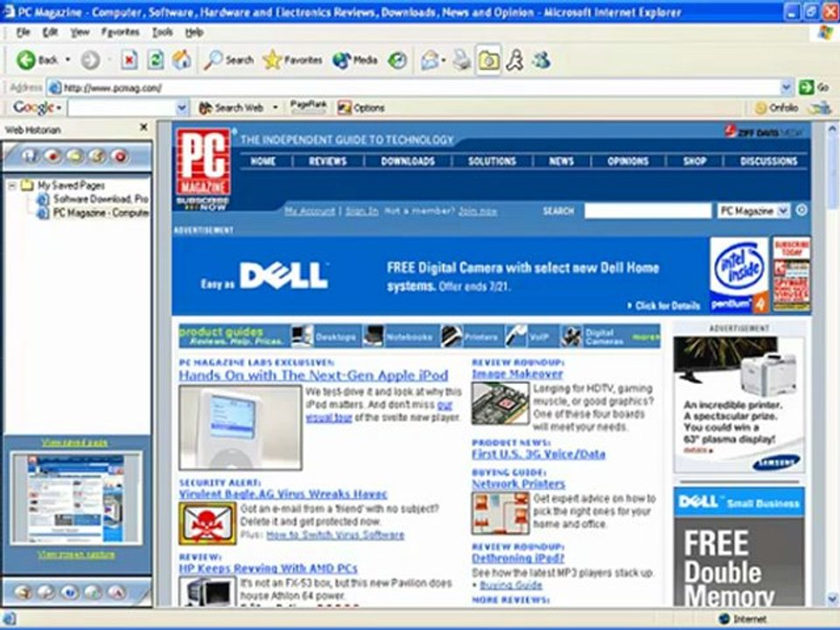Open the File menu

coord(23,32)
